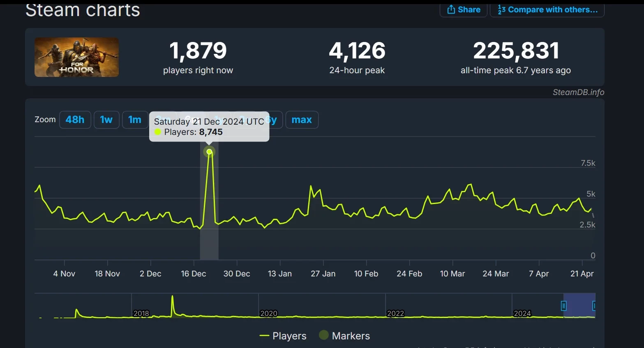This screenshot has width=644, height=348.
Task: Click the compare icon beside Compare with others
Action: pyautogui.click(x=501, y=9)
